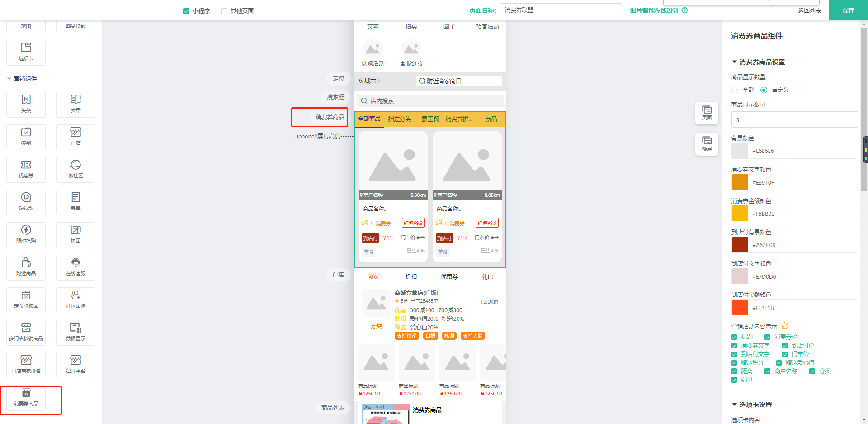Select the 自定义 radio option
The height and width of the screenshot is (424, 868).
tap(764, 90)
